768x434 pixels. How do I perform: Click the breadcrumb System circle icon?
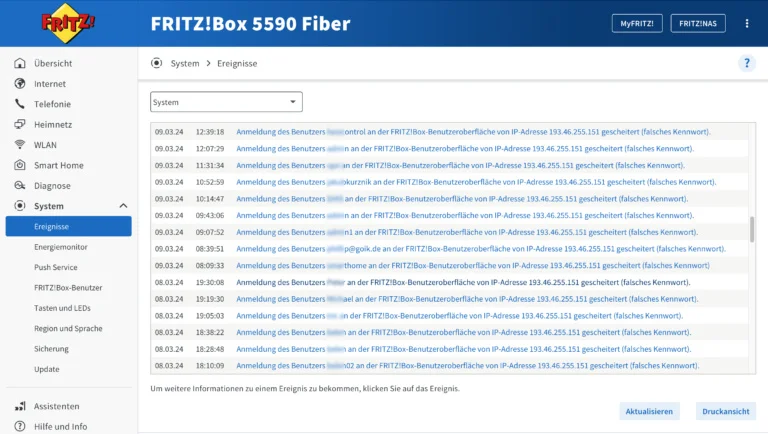[156, 63]
